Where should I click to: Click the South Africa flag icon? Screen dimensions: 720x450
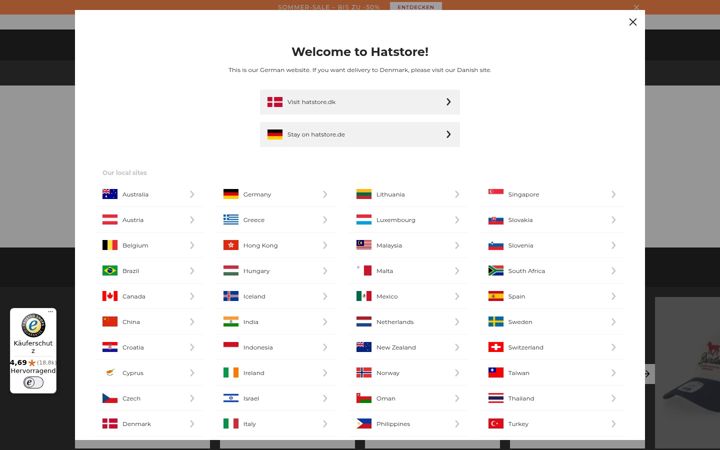[496, 271]
